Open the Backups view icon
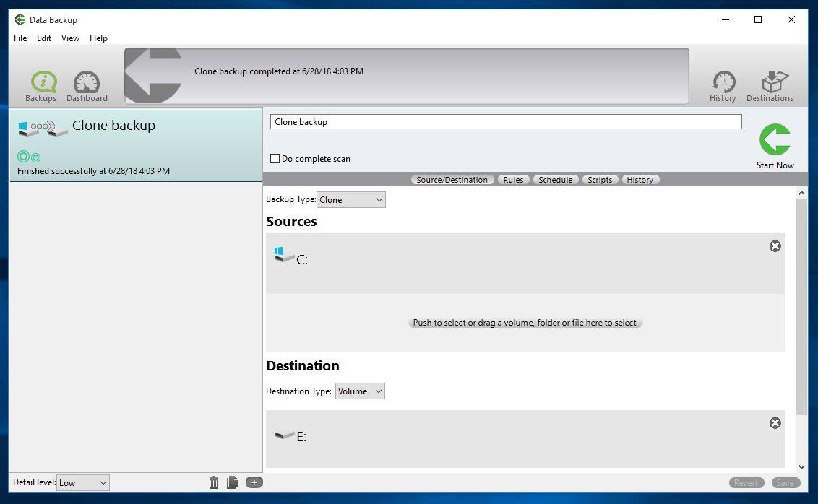The image size is (818, 504). [x=42, y=83]
